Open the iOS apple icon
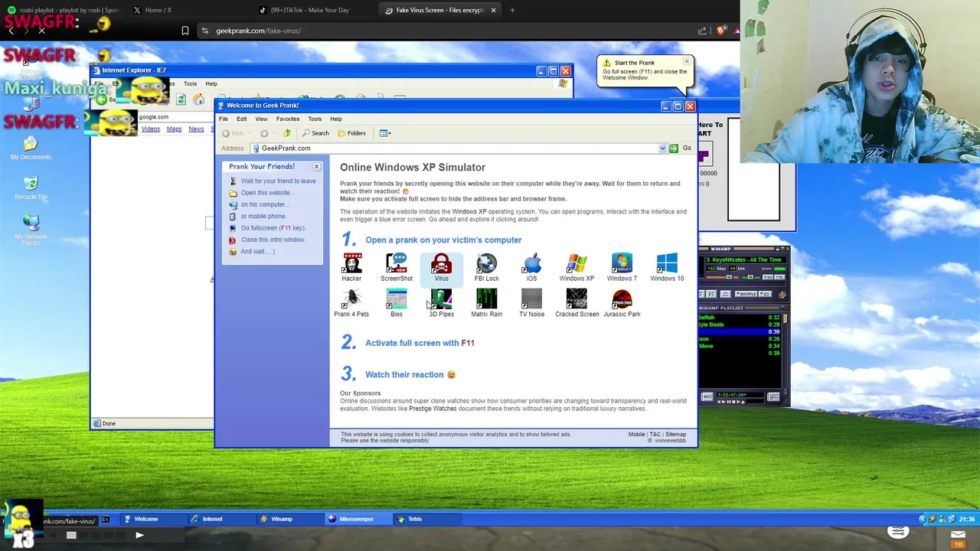This screenshot has width=980, height=551. coord(531,267)
